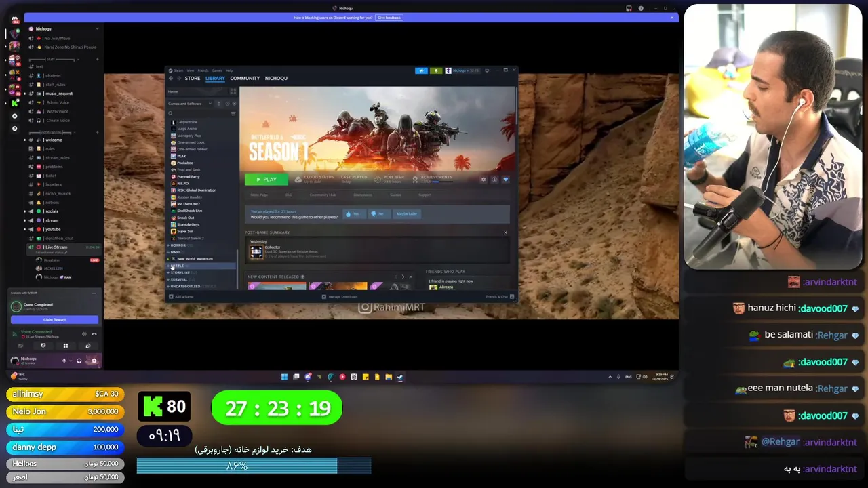Close the New Content Released panel

pos(410,277)
